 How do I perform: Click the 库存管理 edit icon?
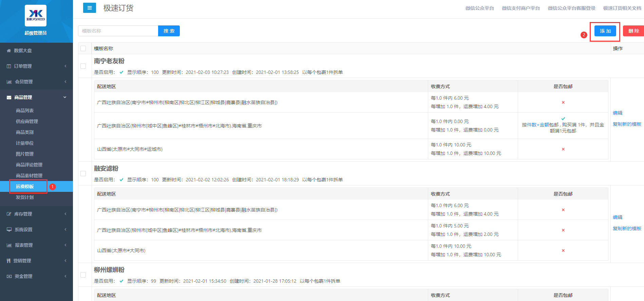click(9, 214)
